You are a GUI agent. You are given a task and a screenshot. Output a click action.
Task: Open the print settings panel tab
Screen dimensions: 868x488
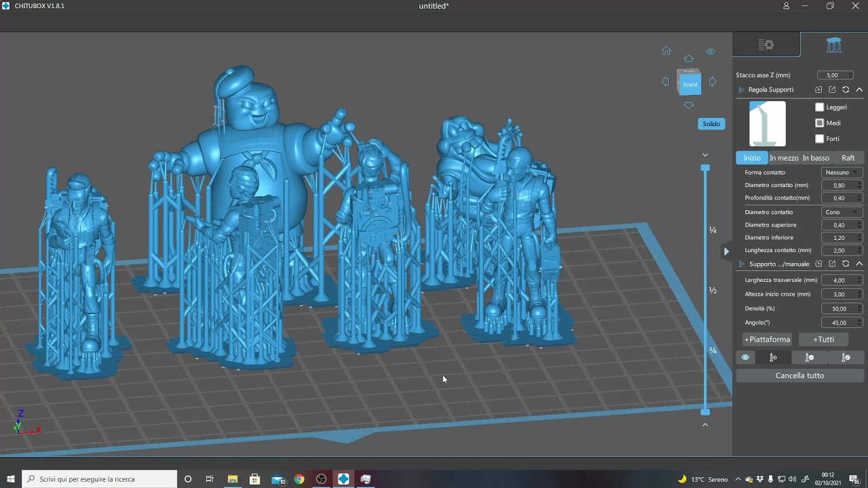[x=766, y=45]
